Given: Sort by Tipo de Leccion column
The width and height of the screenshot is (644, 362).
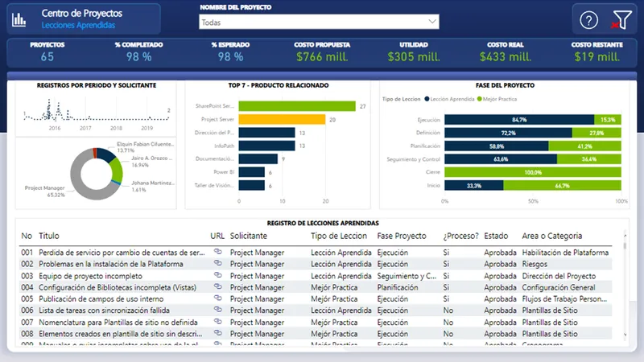Looking at the screenshot, I should (x=338, y=236).
